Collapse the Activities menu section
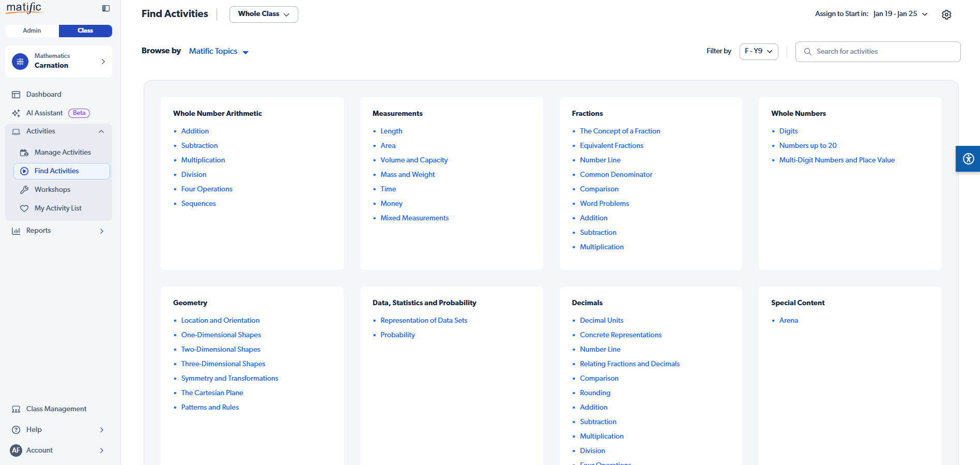Screen dimensions: 980x465 click(x=101, y=131)
